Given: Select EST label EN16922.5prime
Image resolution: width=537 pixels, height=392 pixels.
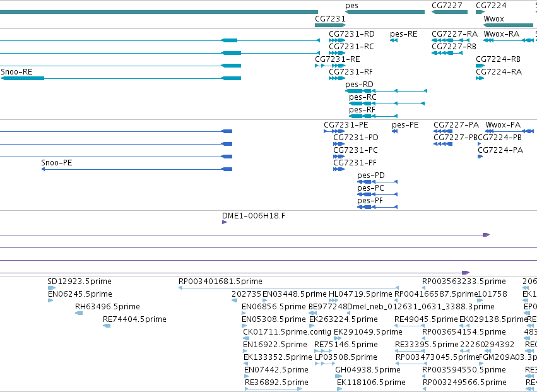Looking at the screenshot, I should pos(275,345).
